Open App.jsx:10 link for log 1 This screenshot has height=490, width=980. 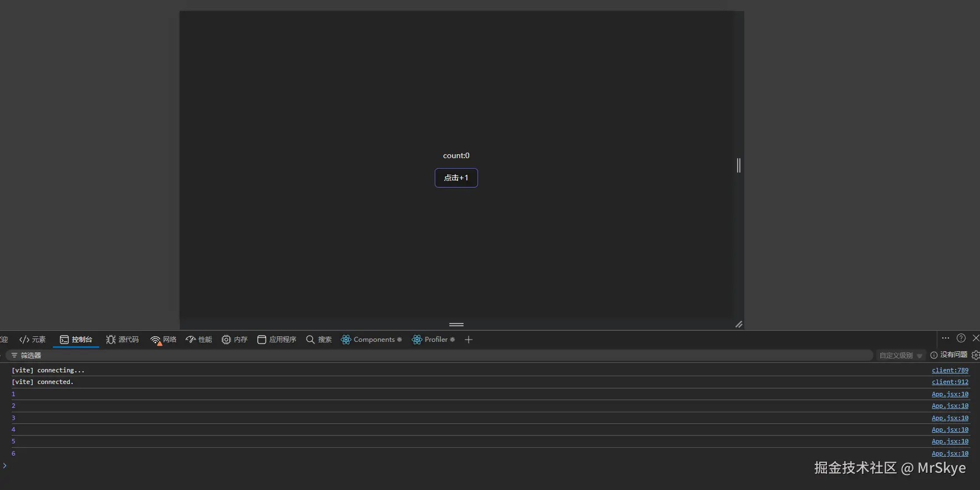click(x=950, y=394)
